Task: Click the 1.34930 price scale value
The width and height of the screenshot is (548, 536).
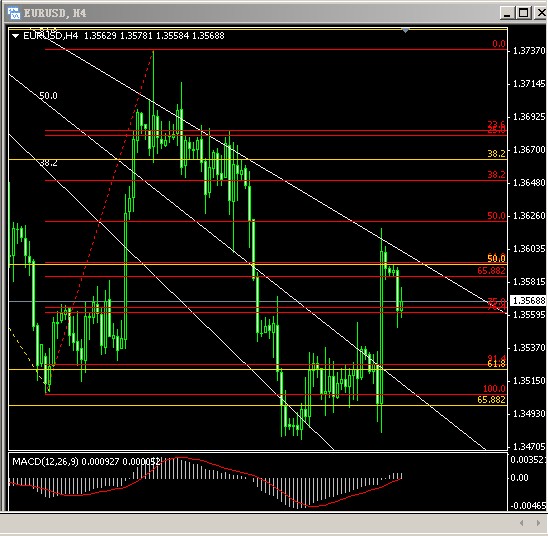Action: pyautogui.click(x=529, y=414)
